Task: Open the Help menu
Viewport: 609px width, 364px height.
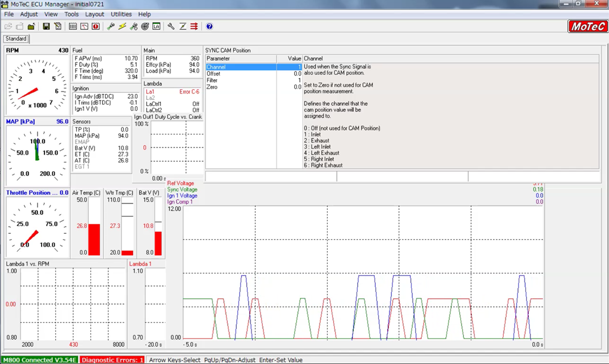Action: click(145, 14)
